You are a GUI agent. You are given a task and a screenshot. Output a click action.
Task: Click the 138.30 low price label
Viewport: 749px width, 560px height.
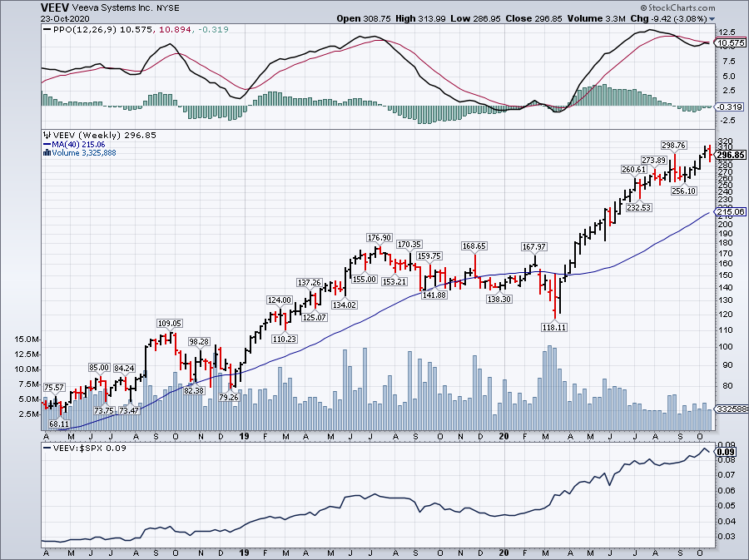coord(499,300)
